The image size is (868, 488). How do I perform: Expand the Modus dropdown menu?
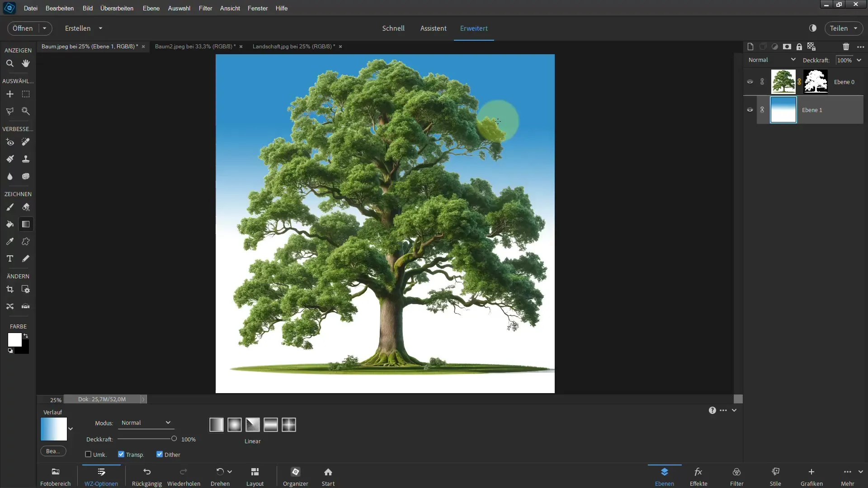tap(168, 422)
